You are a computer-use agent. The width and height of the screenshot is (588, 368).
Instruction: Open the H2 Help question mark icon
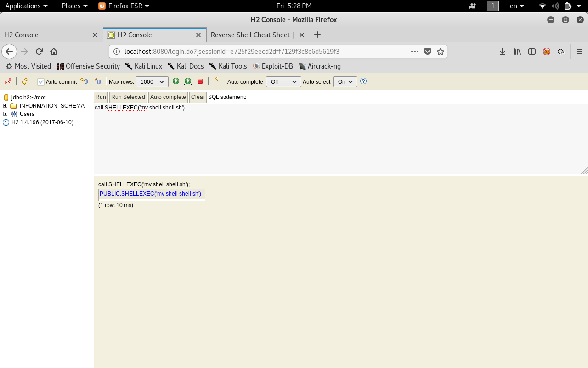[363, 81]
